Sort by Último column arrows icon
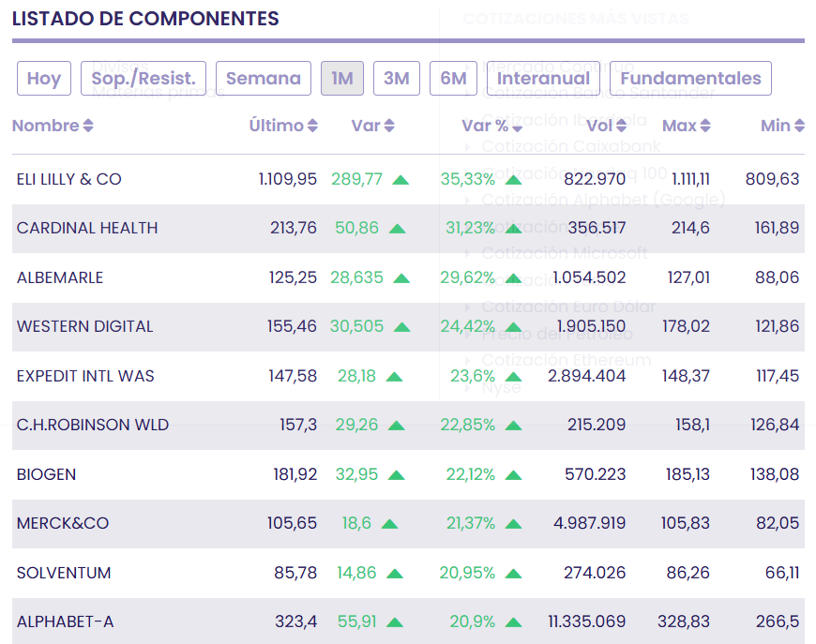This screenshot has height=644, width=816. click(312, 126)
